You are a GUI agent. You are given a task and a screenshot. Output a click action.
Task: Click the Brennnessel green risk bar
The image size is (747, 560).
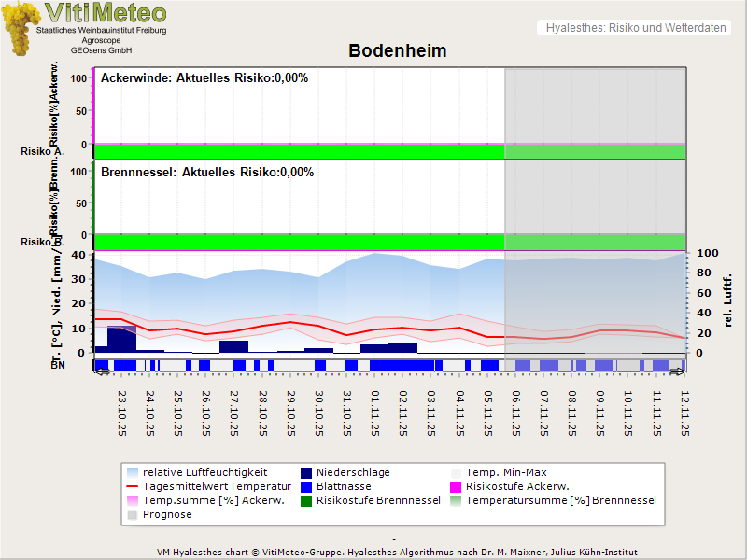(x=299, y=241)
